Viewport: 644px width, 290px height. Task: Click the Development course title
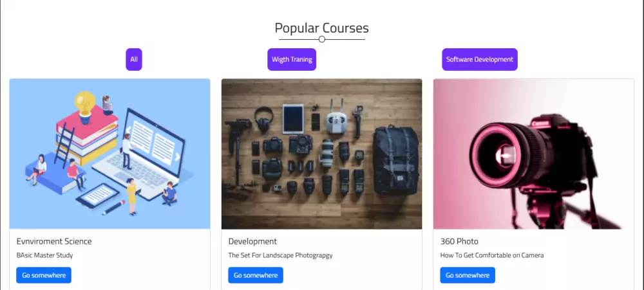tap(252, 241)
